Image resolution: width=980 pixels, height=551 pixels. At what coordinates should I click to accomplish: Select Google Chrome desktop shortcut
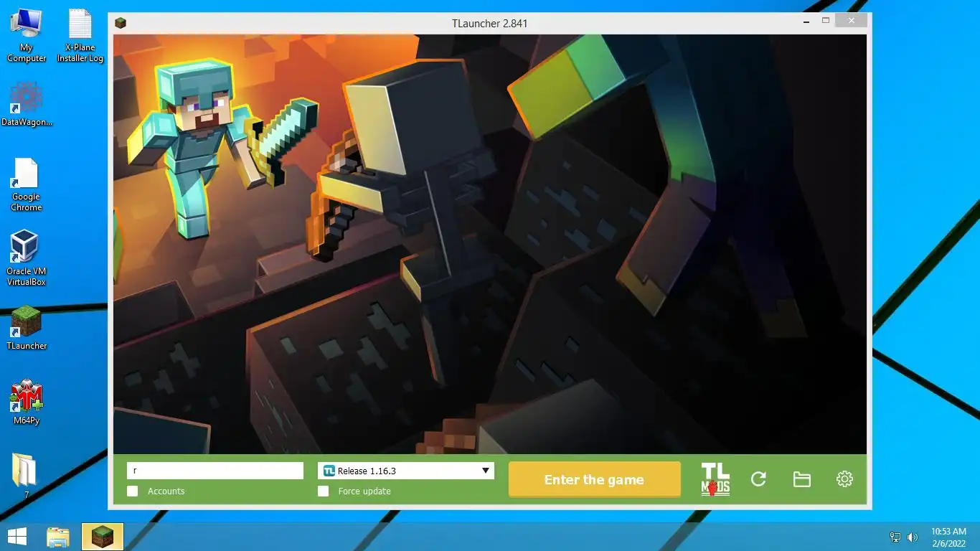27,184
